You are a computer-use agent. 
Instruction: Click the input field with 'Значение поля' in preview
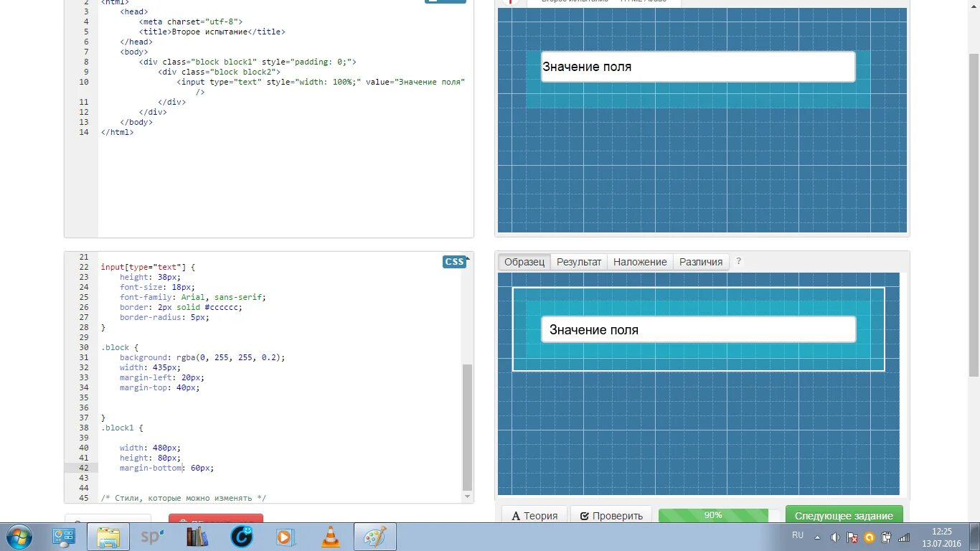click(x=698, y=67)
